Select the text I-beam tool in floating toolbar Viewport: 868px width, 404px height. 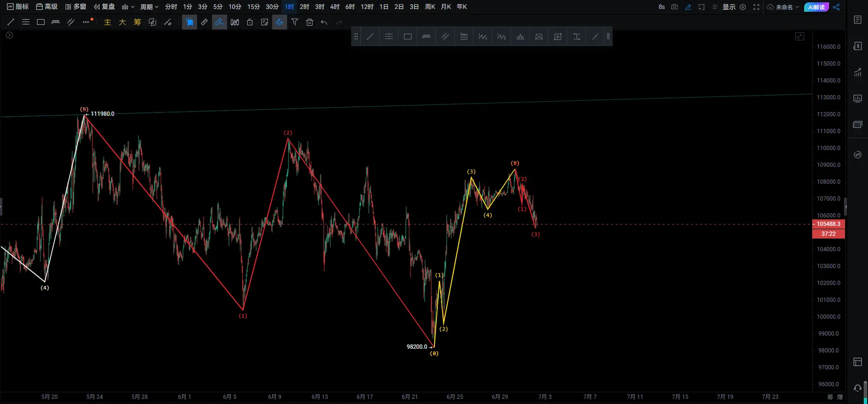point(577,37)
